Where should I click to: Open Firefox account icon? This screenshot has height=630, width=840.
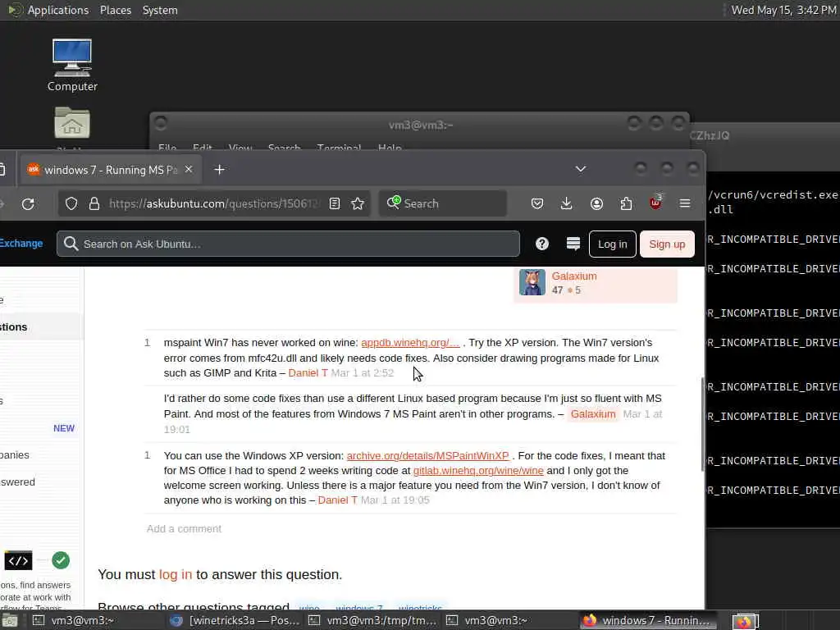point(596,203)
